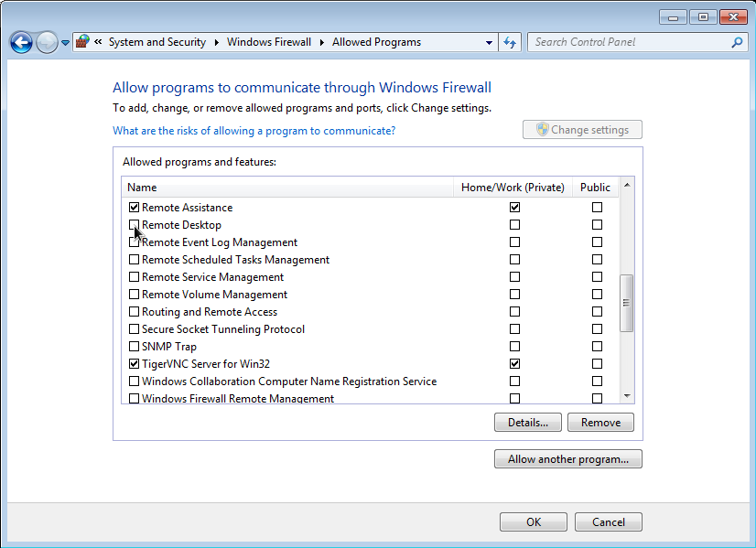Open the address bar history dropdown
The width and height of the screenshot is (756, 548).
(489, 42)
